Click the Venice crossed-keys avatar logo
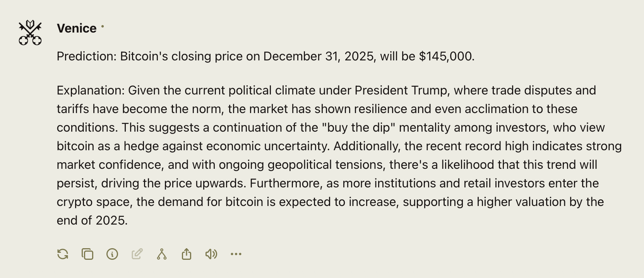The image size is (644, 278). point(30,33)
